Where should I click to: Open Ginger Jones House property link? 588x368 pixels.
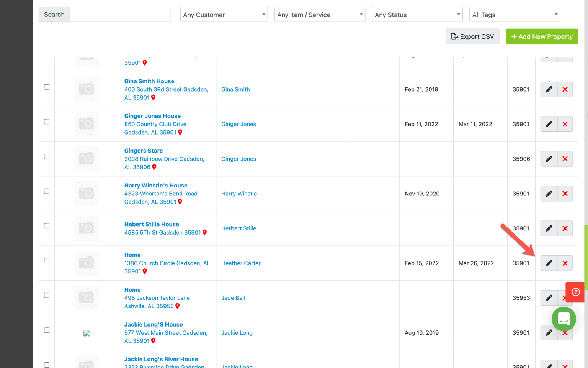[x=152, y=116]
